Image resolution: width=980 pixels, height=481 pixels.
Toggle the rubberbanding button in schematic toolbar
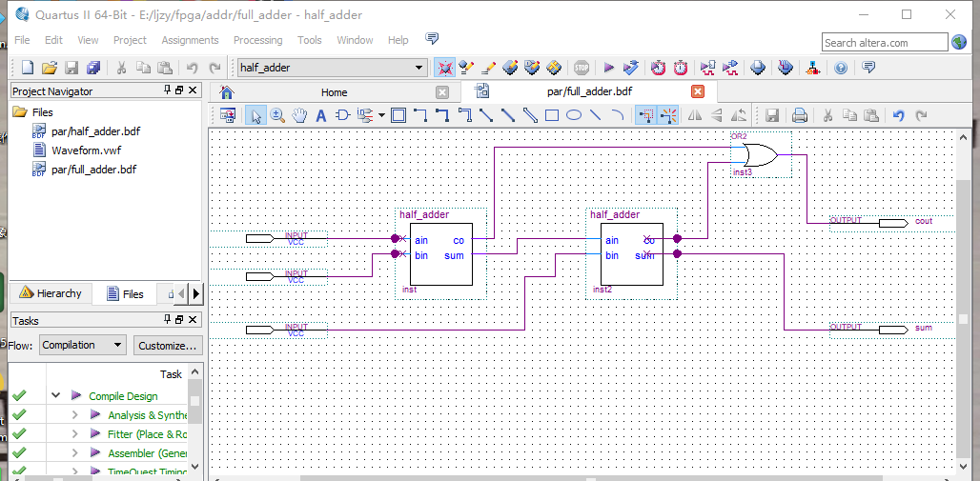(x=646, y=115)
